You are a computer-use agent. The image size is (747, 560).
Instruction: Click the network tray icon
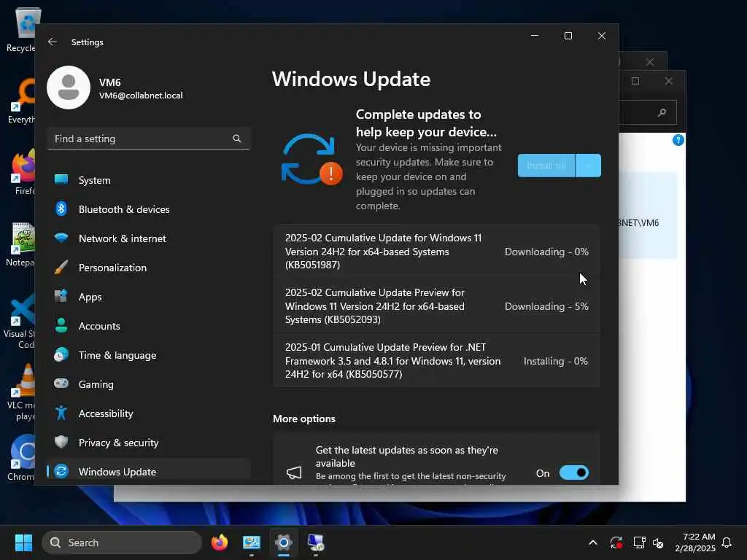(639, 542)
